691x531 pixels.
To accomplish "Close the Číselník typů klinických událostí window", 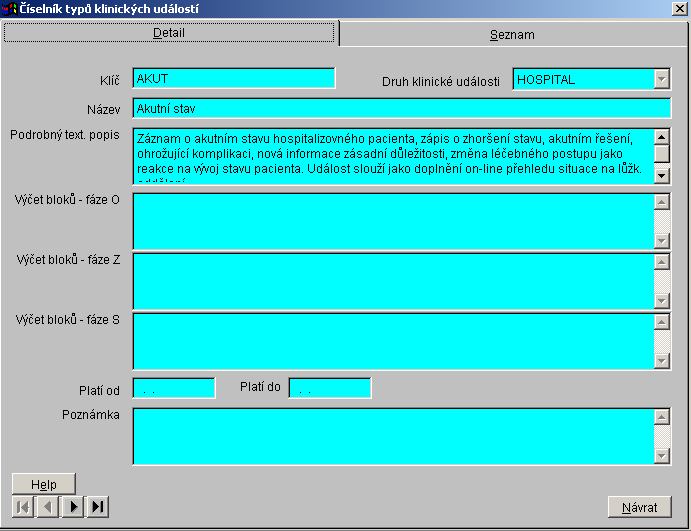I will [x=678, y=8].
